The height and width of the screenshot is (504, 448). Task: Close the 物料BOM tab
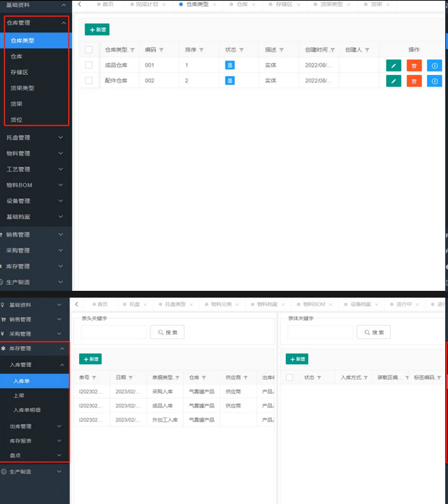(330, 304)
